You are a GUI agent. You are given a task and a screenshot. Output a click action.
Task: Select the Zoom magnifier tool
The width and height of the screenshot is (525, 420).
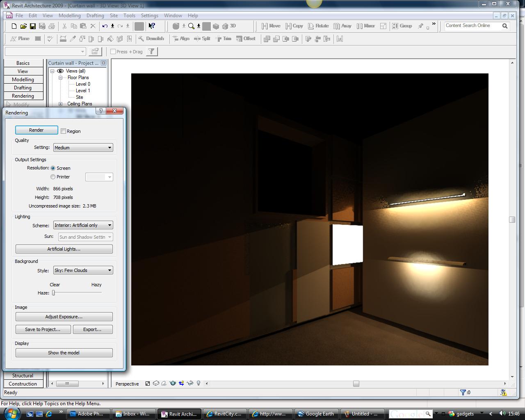tap(191, 26)
